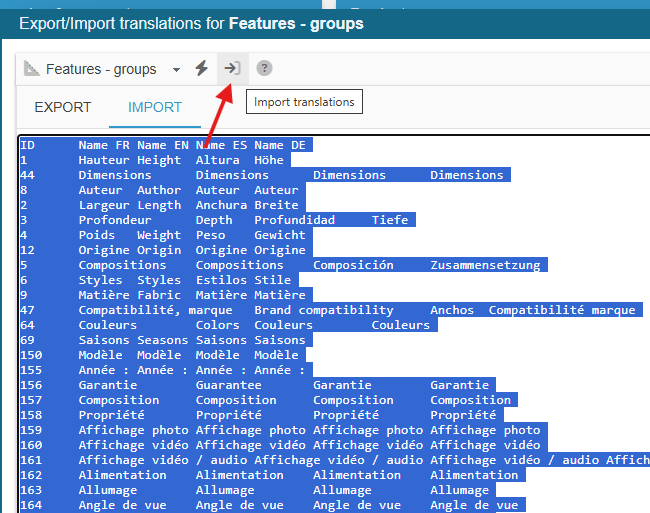Select the IMPORT tab
This screenshot has height=513, width=650.
[x=155, y=107]
